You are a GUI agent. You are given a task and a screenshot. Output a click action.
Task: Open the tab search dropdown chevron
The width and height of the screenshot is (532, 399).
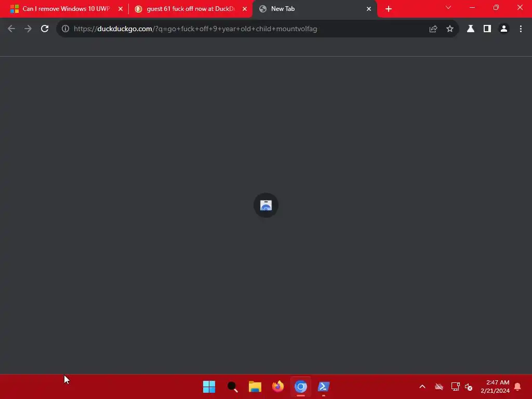point(448,7)
